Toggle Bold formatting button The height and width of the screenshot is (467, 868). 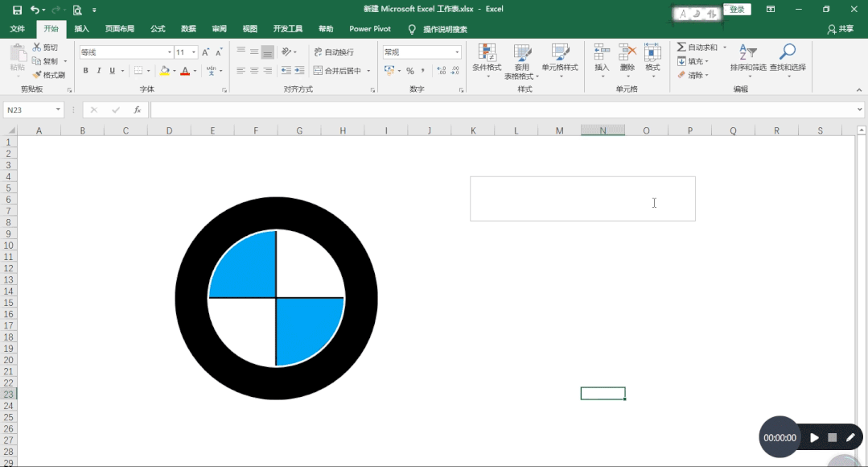click(x=86, y=70)
